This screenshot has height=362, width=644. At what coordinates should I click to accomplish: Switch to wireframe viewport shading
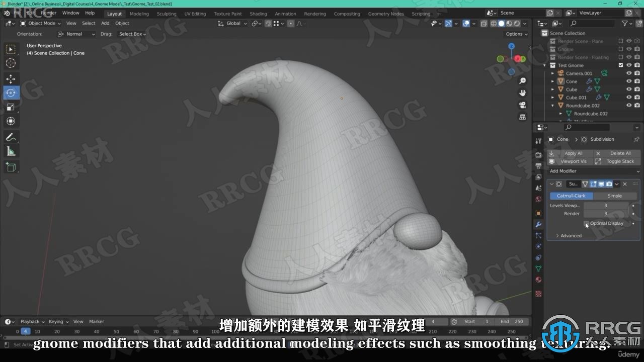click(494, 24)
